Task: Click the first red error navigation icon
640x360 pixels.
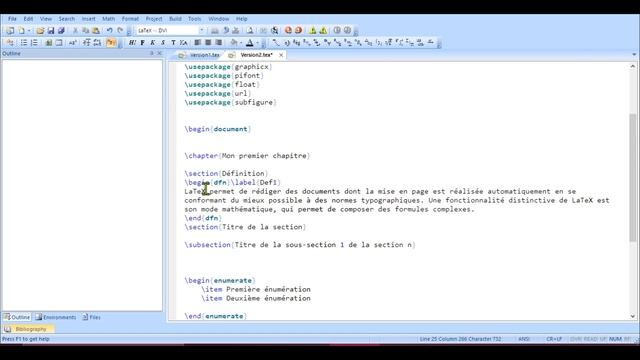Action: pos(288,31)
